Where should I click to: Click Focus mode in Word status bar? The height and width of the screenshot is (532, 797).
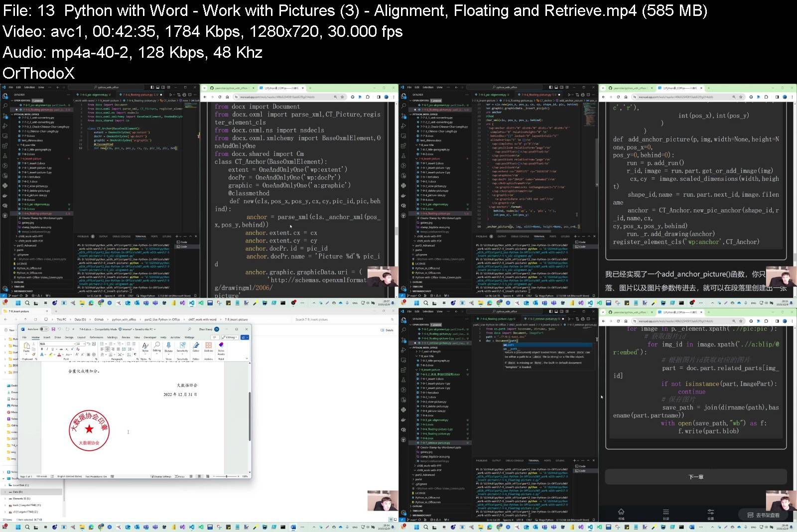(179, 476)
